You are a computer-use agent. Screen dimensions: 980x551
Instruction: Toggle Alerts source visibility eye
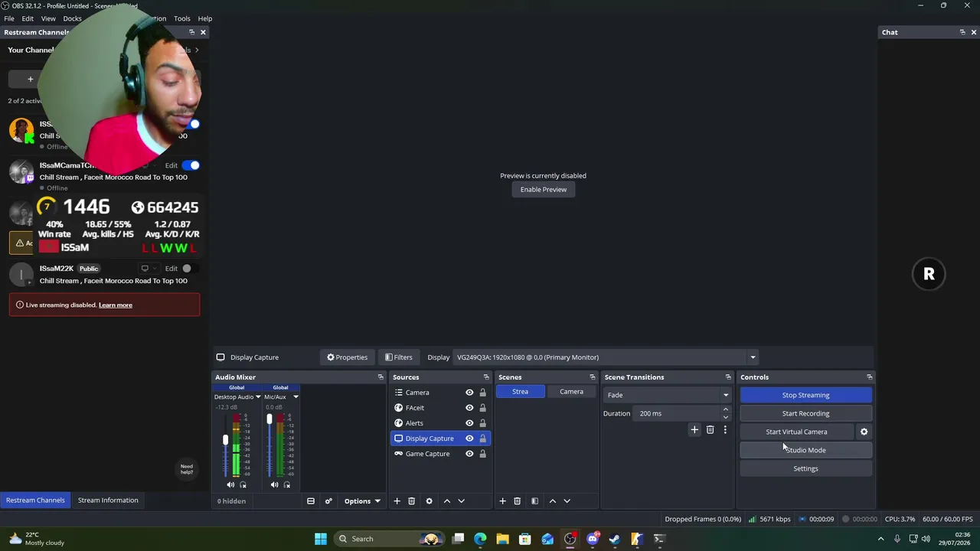click(x=469, y=423)
